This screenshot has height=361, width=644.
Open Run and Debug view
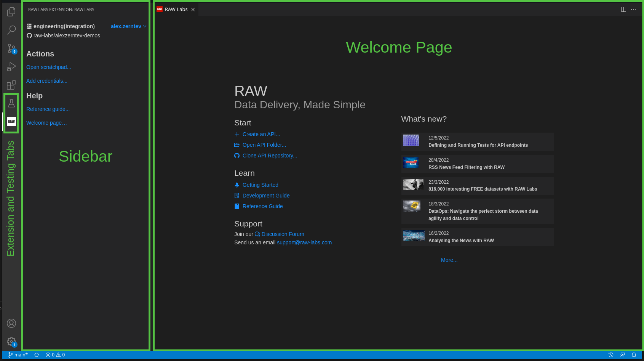point(11,67)
